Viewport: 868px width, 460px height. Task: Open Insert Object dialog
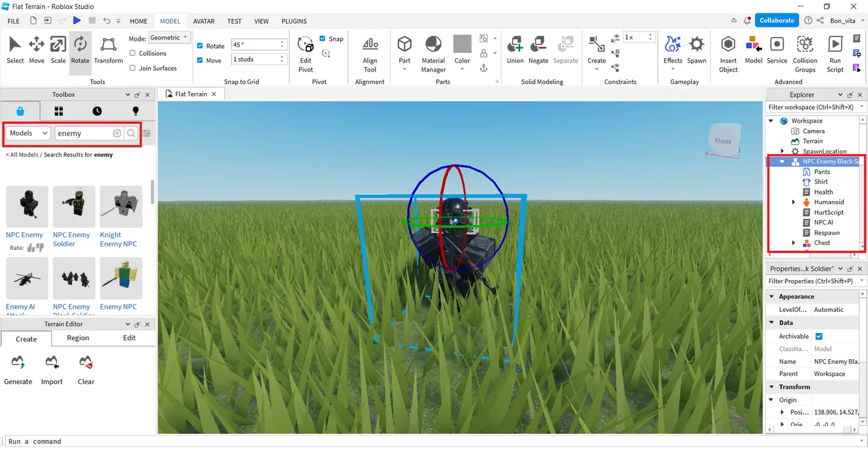click(728, 54)
